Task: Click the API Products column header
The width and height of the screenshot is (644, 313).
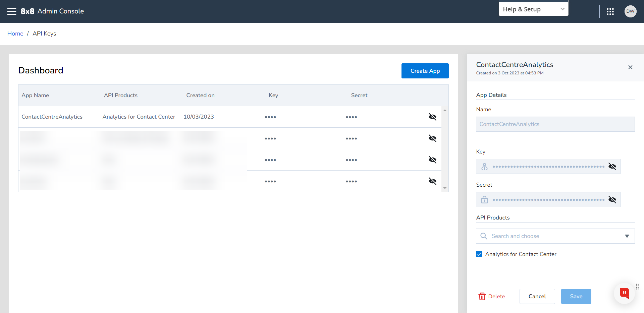Action: pyautogui.click(x=121, y=95)
